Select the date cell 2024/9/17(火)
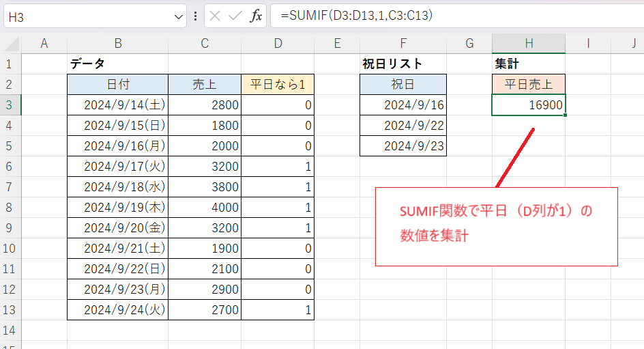The height and width of the screenshot is (349, 644). [x=118, y=167]
